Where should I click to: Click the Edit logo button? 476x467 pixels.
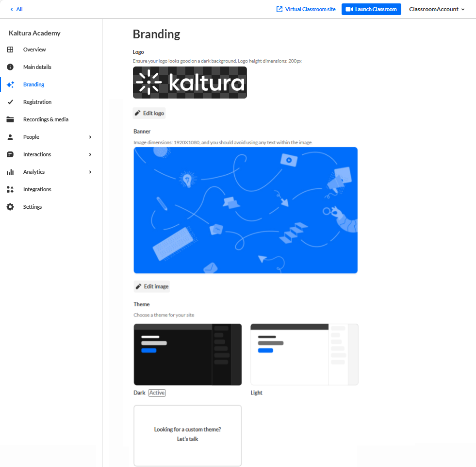point(149,113)
